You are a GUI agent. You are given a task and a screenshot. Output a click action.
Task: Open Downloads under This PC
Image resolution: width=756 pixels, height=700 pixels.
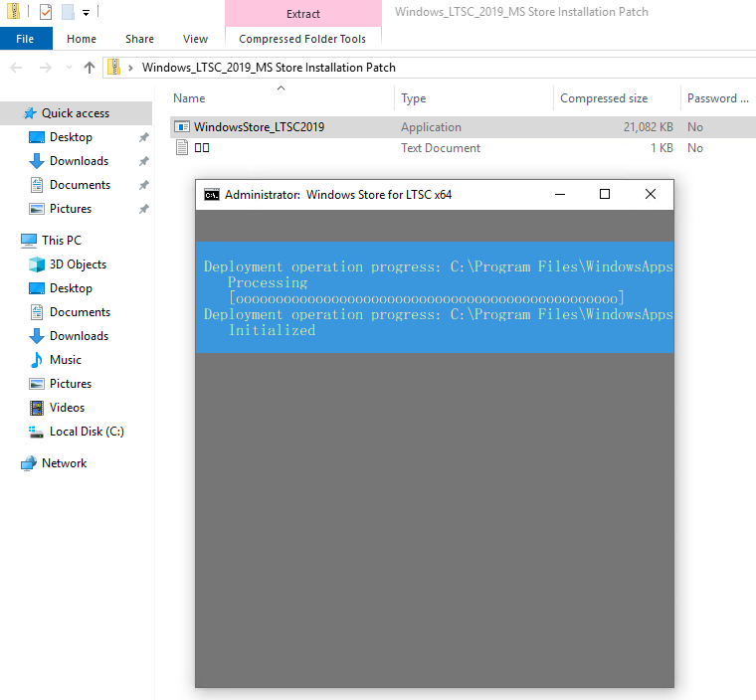(x=79, y=335)
